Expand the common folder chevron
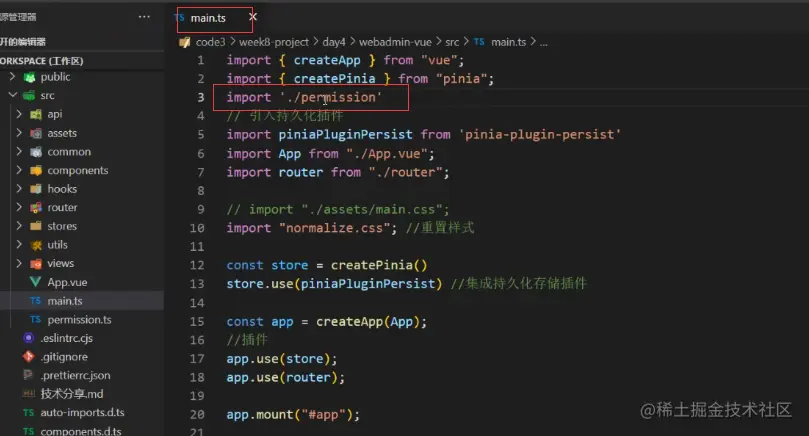809x436 pixels. (x=19, y=151)
